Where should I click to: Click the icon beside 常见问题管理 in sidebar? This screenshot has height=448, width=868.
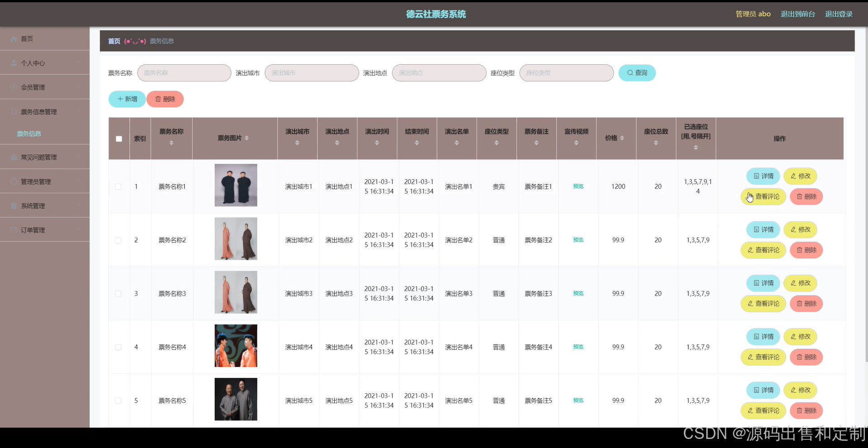14,157
